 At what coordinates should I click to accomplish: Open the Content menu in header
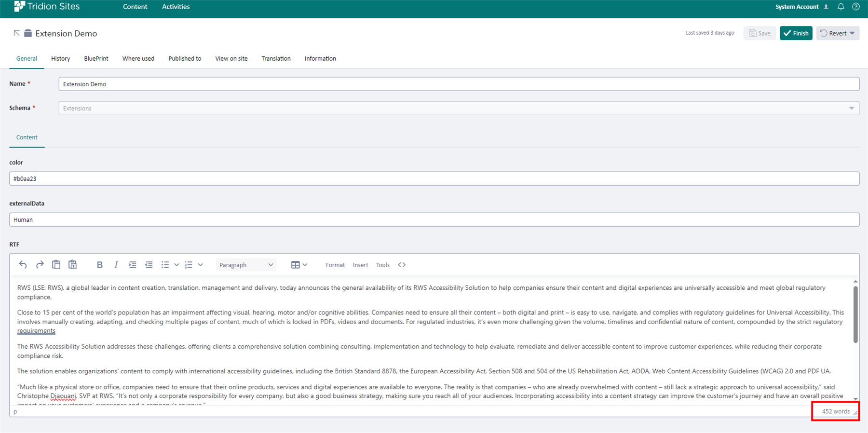pos(135,7)
